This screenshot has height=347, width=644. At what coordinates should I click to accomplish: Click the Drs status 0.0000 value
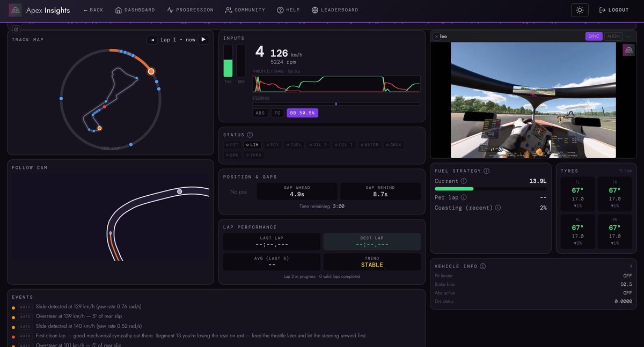coord(623,301)
